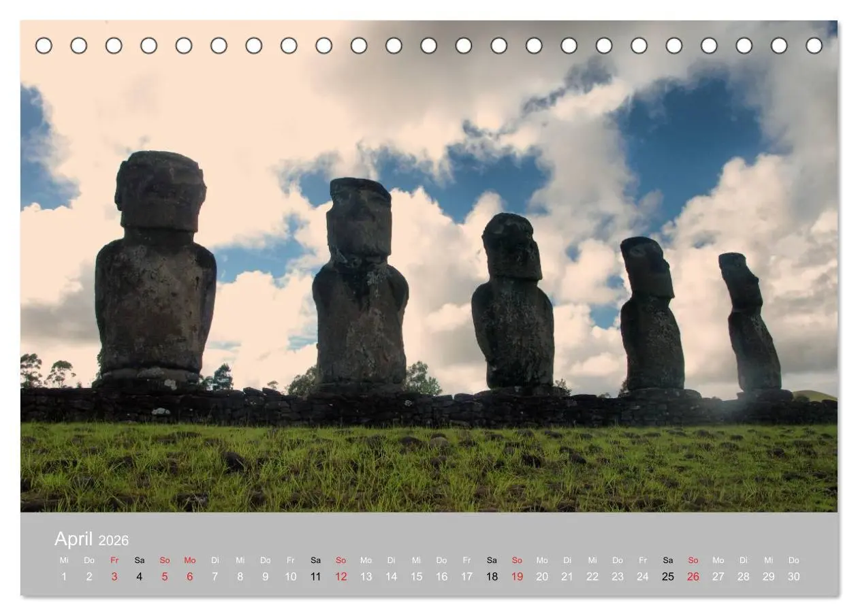The image size is (858, 616).
Task: Choose Saturday date 4
Action: [140, 577]
